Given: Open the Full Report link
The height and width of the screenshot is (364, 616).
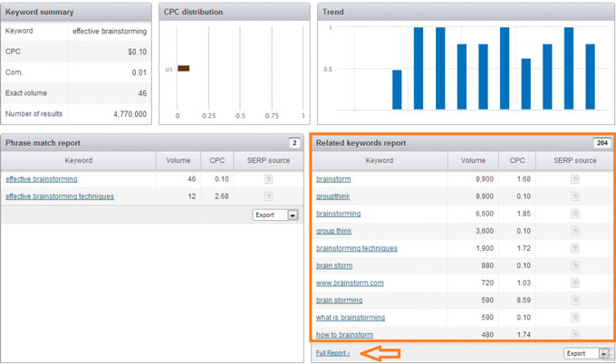Looking at the screenshot, I should [332, 353].
